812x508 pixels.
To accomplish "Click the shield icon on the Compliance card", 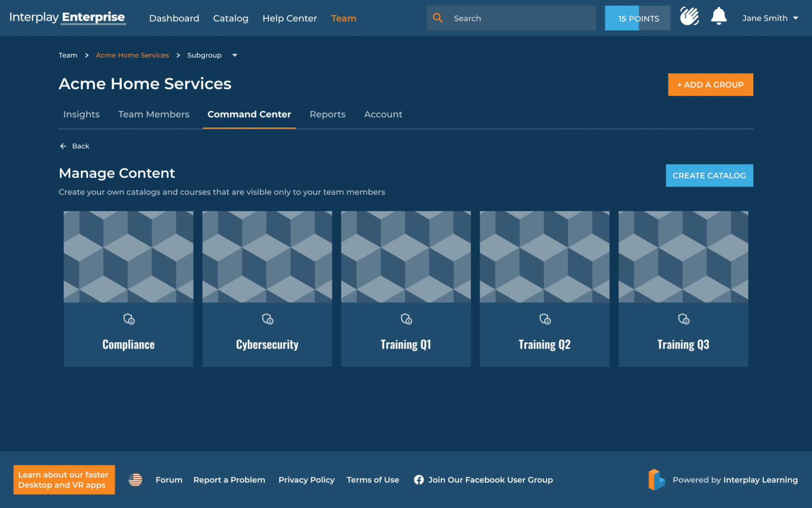I will (x=128, y=319).
